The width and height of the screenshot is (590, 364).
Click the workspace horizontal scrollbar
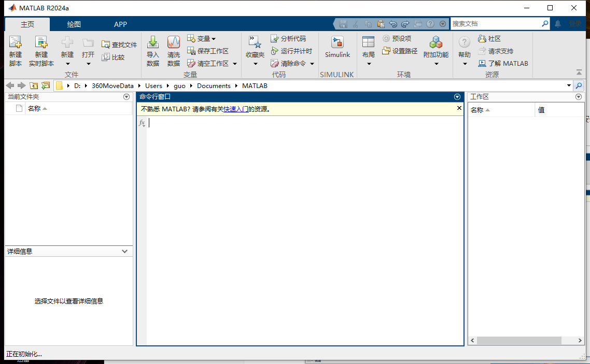[519, 340]
